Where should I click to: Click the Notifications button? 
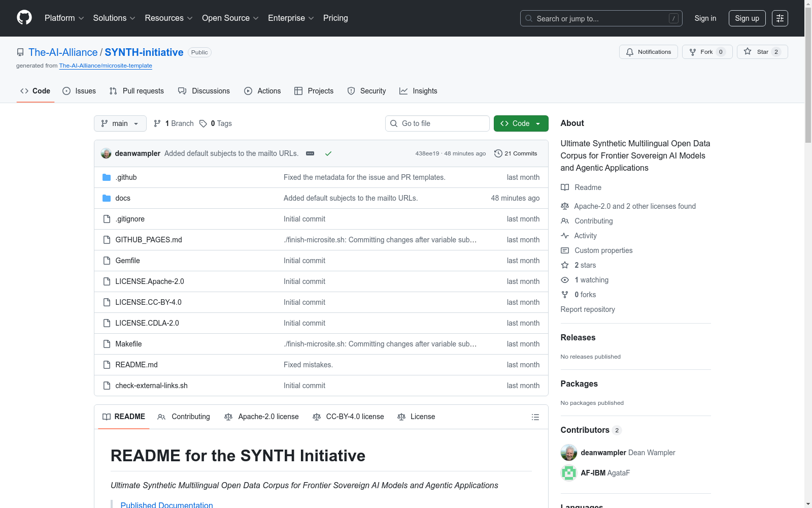coord(649,52)
